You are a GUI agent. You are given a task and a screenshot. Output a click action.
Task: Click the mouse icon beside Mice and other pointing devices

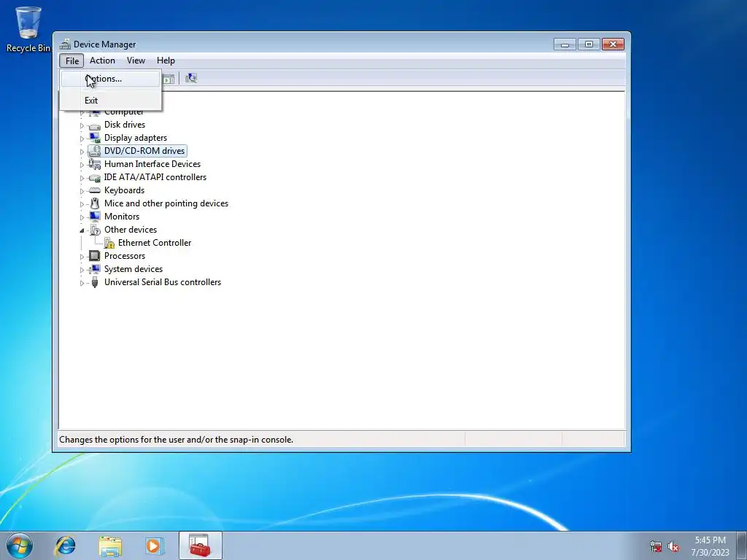coord(95,203)
